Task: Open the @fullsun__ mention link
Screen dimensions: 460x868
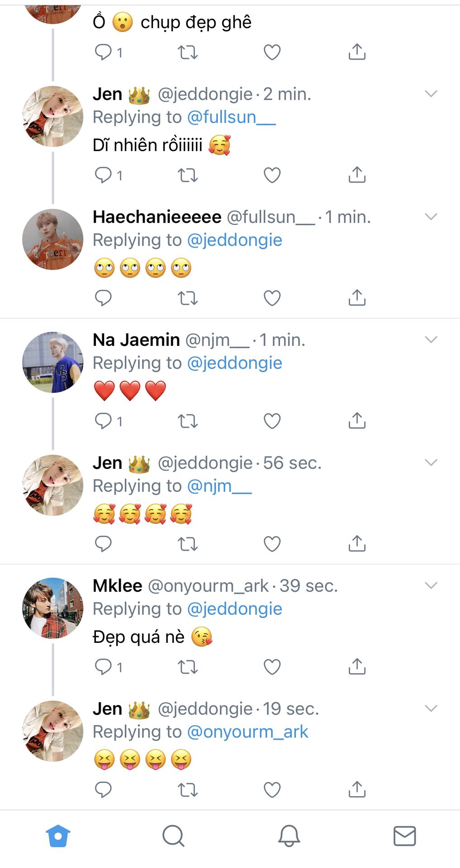Action: pyautogui.click(x=231, y=117)
